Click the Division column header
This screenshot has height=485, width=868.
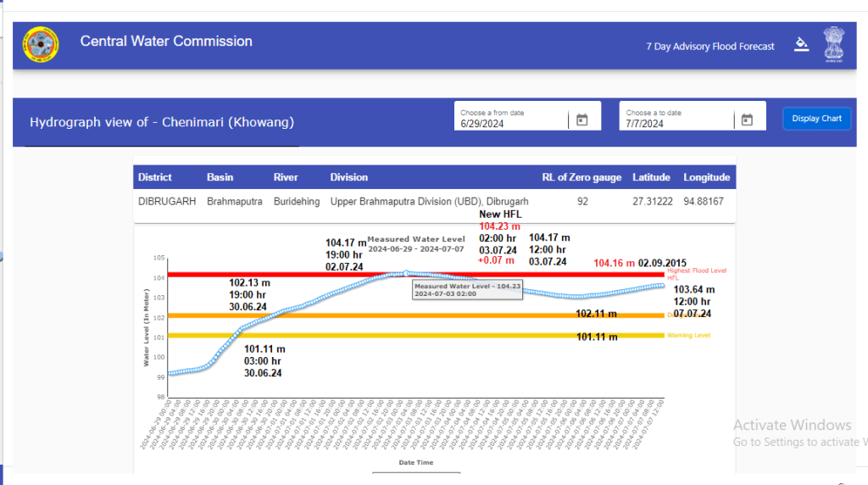(x=348, y=177)
